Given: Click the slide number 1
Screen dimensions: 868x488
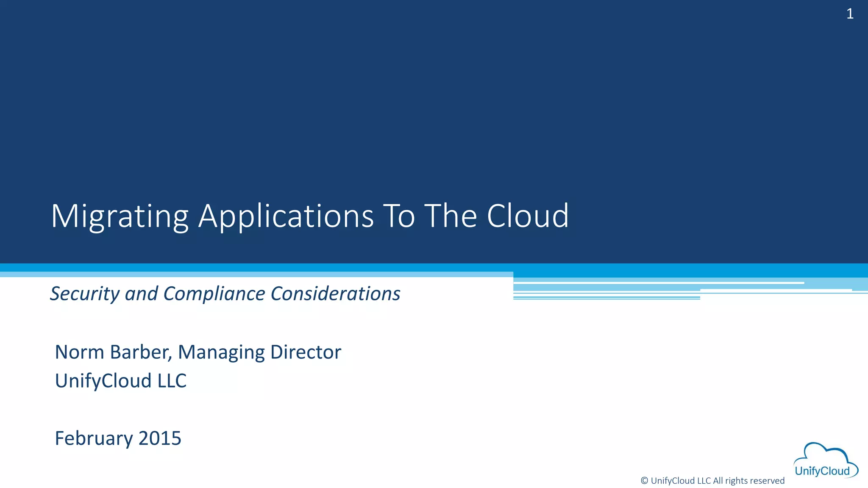Looking at the screenshot, I should [x=850, y=14].
